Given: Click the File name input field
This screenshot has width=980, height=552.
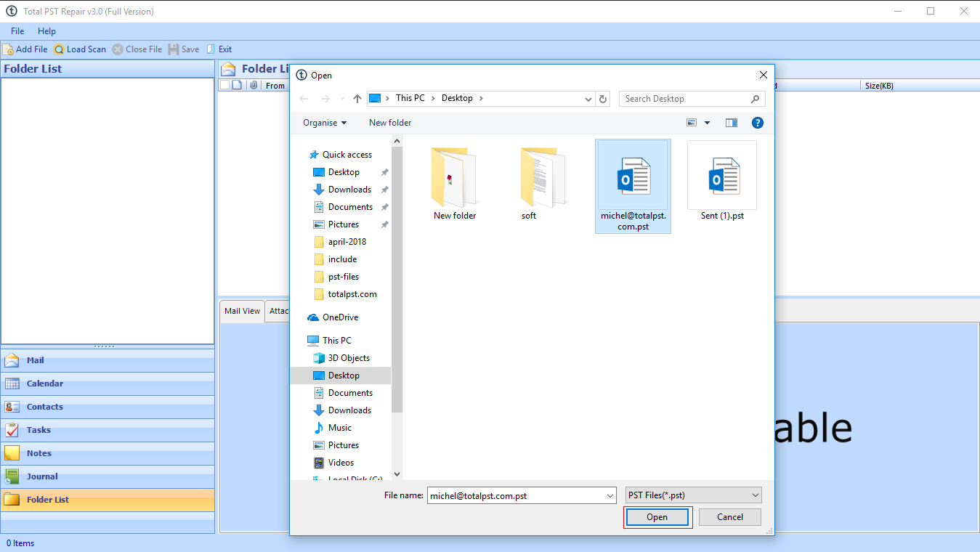Looking at the screenshot, I should coord(515,495).
